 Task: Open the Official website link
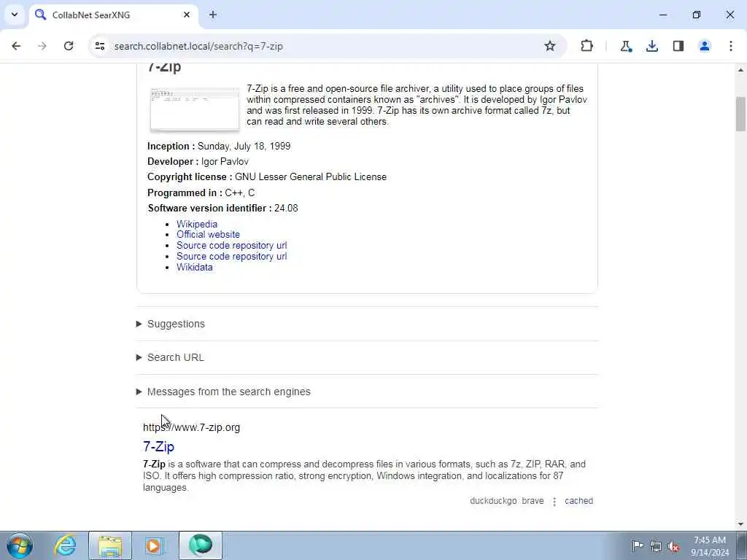coord(208,234)
